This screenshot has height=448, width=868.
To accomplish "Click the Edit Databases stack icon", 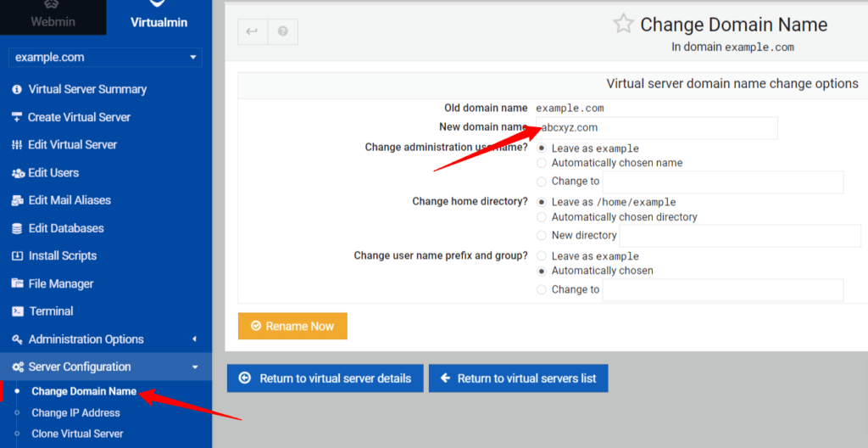I will pos(17,228).
